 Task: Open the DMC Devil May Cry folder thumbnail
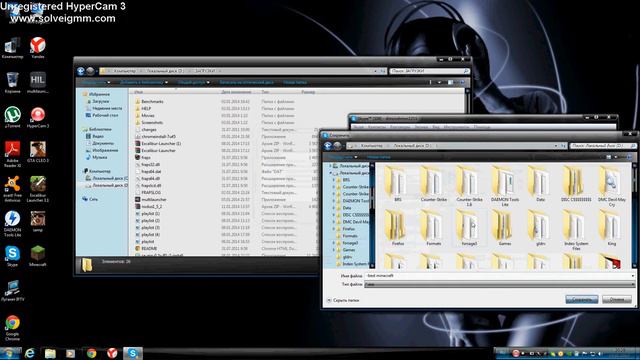(x=612, y=186)
